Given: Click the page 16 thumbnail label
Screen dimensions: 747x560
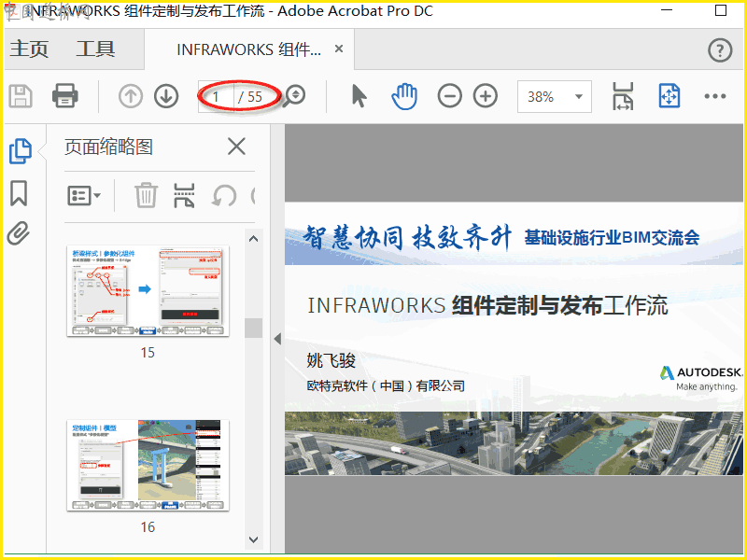Looking at the screenshot, I should [x=148, y=526].
